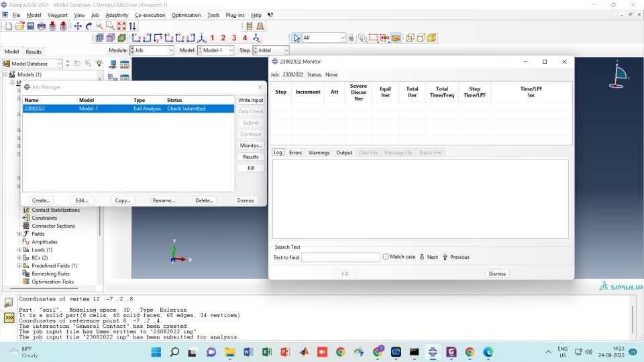
Task: Click the message area icon
Action: pos(9,303)
